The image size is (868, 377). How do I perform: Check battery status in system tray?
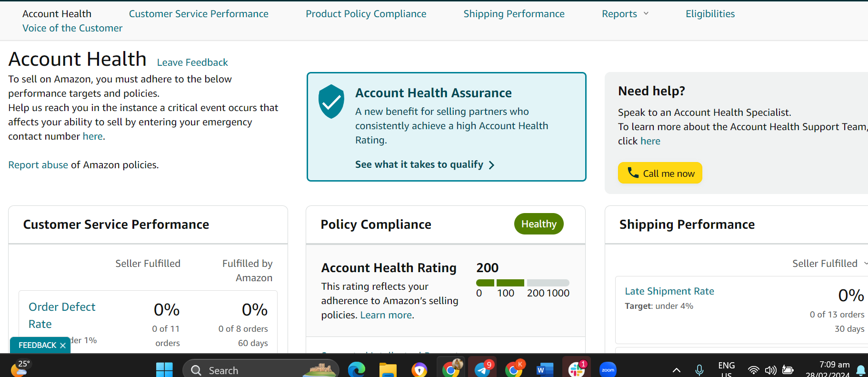[788, 370]
